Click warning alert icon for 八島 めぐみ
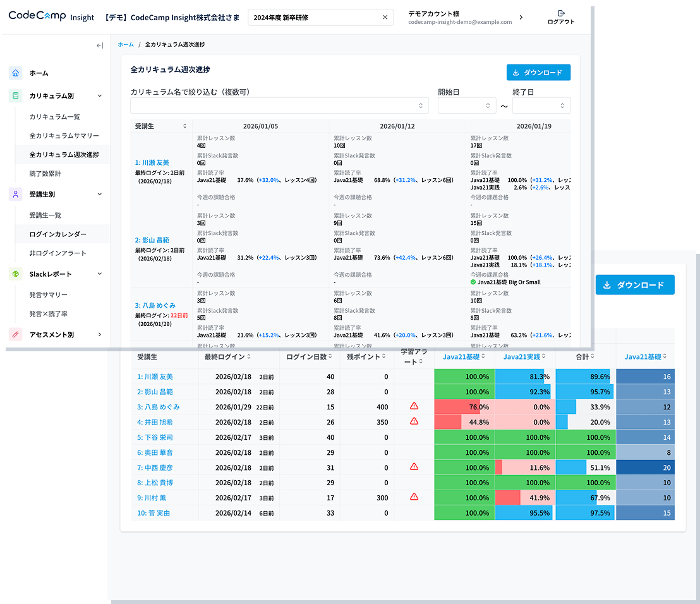700x604 pixels. [x=414, y=406]
